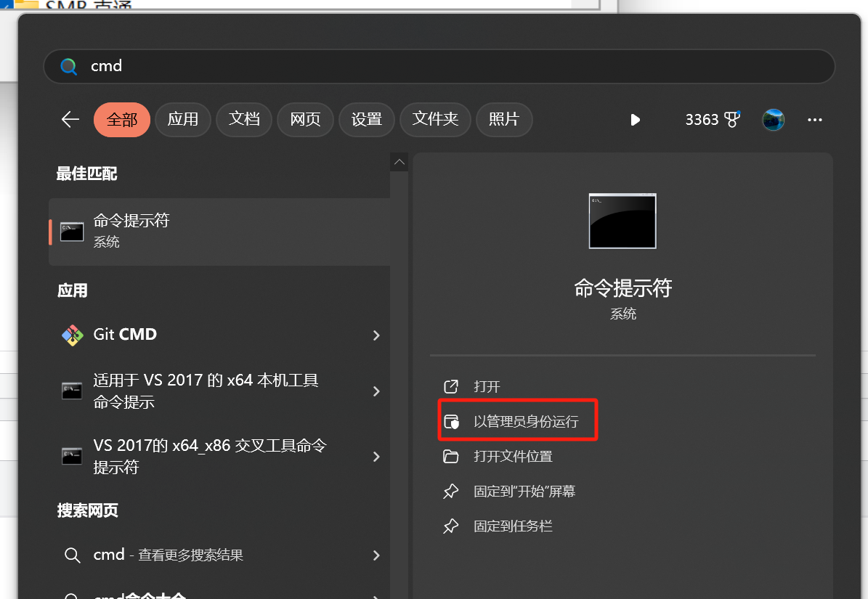Image resolution: width=868 pixels, height=599 pixels.
Task: Click the cmd search input field
Action: coord(439,66)
